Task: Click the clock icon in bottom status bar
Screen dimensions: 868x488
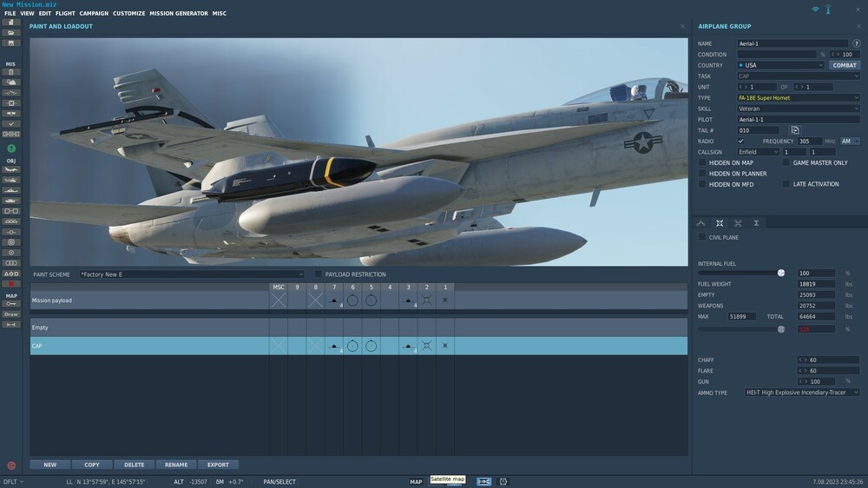Action: (x=503, y=482)
